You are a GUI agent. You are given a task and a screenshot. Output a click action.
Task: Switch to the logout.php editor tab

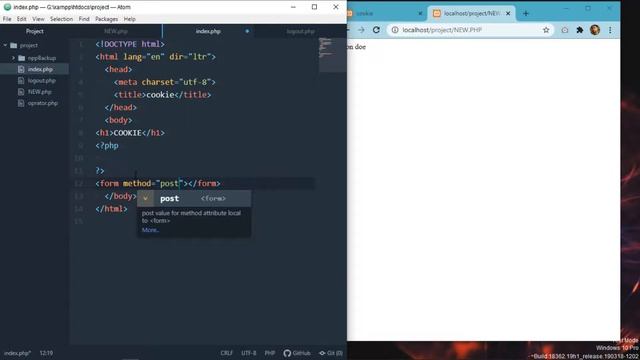[300, 31]
